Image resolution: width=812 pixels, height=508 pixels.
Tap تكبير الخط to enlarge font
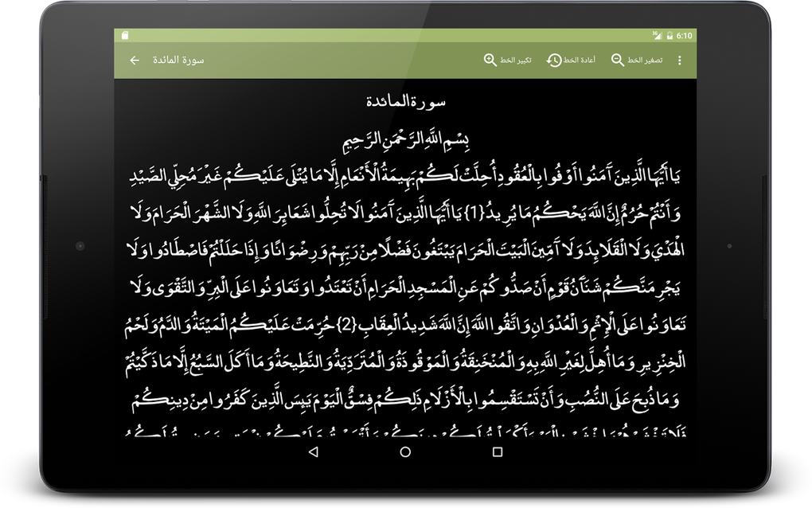click(x=516, y=61)
